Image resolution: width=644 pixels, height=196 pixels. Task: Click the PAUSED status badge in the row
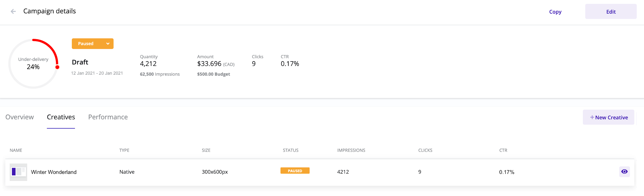pos(295,171)
